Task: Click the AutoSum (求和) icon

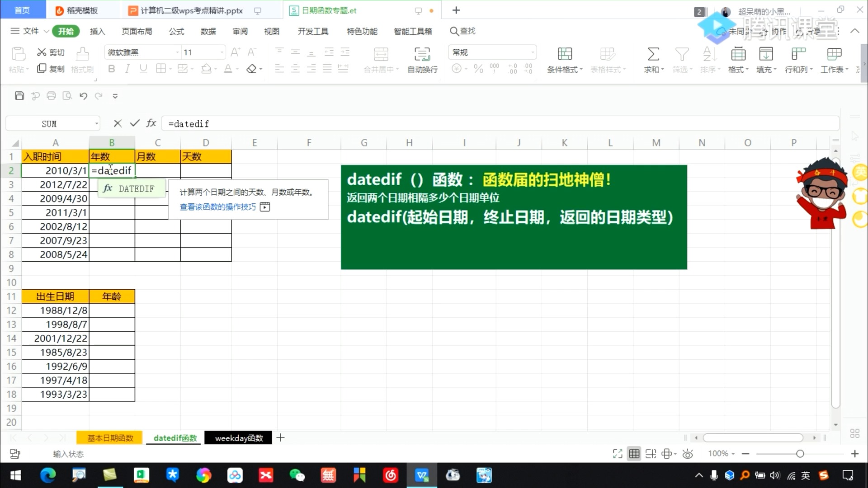Action: (x=653, y=54)
